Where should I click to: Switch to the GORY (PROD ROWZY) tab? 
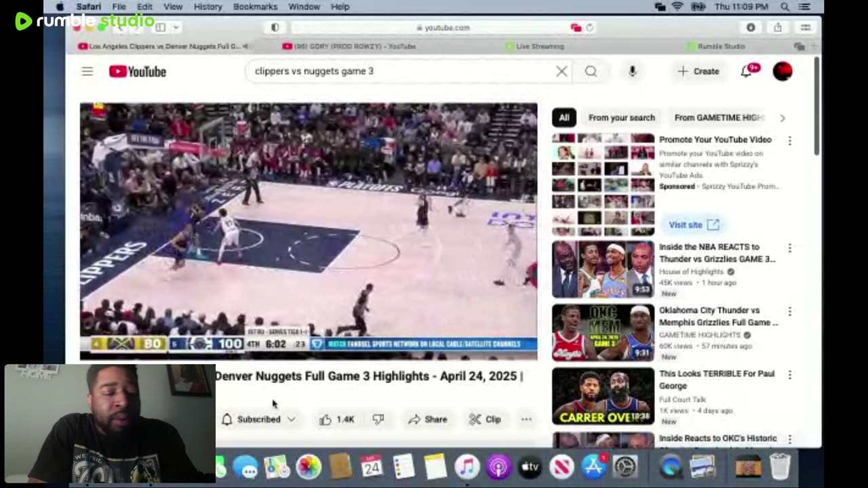click(349, 46)
